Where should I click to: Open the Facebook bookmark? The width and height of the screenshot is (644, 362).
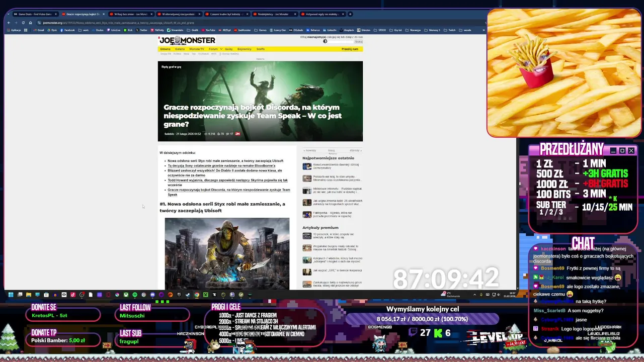tap(67, 30)
